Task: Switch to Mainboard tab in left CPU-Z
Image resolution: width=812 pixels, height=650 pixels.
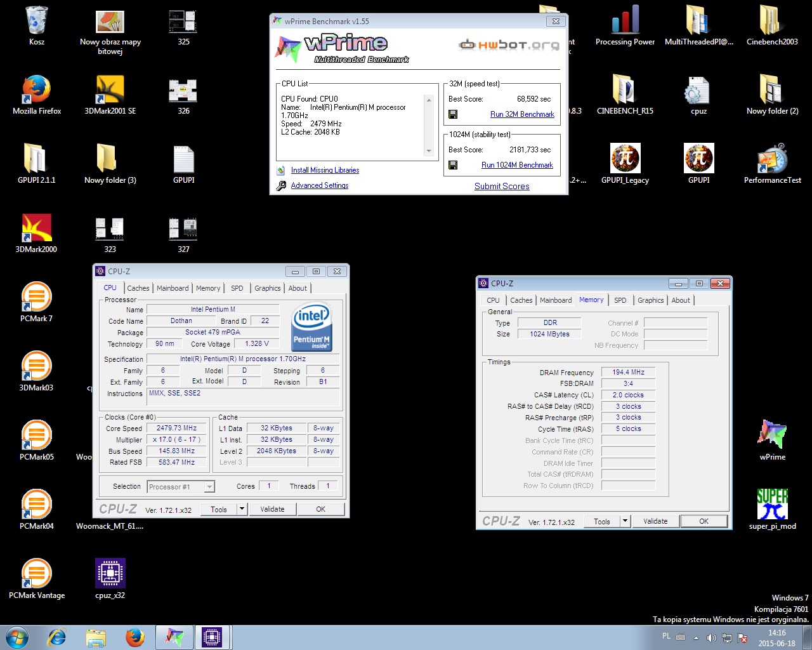Action: click(173, 288)
